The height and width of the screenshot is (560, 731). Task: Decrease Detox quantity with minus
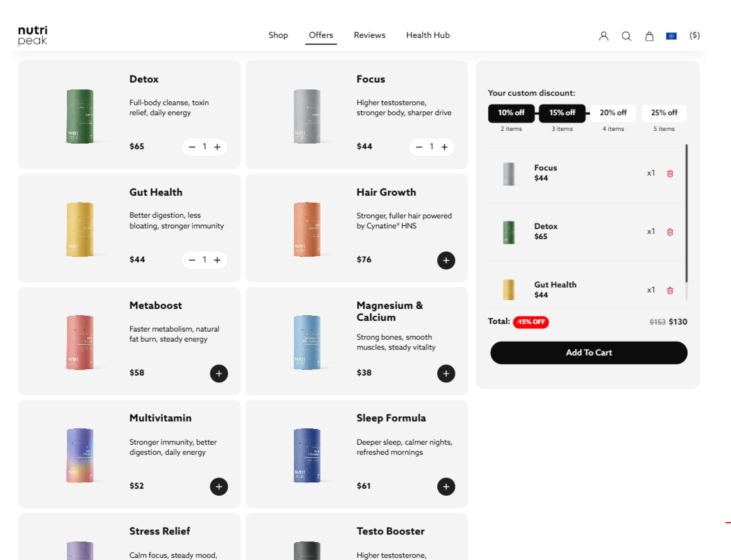pos(192,147)
